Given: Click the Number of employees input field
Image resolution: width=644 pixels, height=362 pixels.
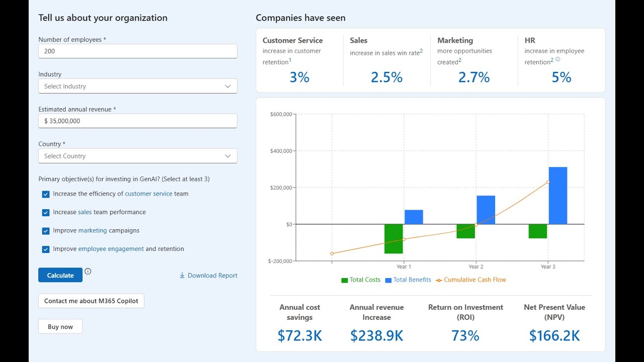Looking at the screenshot, I should 137,51.
